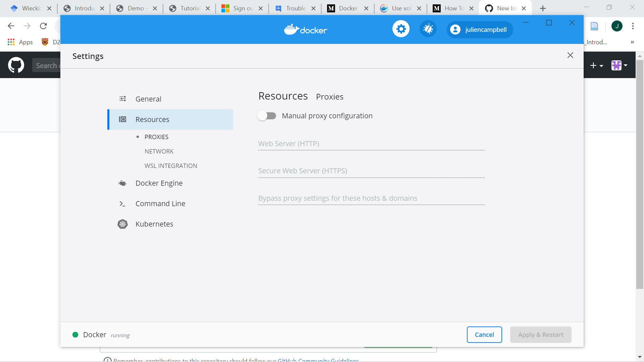This screenshot has width=644, height=362.
Task: Click the Cancel button
Action: coord(484,334)
